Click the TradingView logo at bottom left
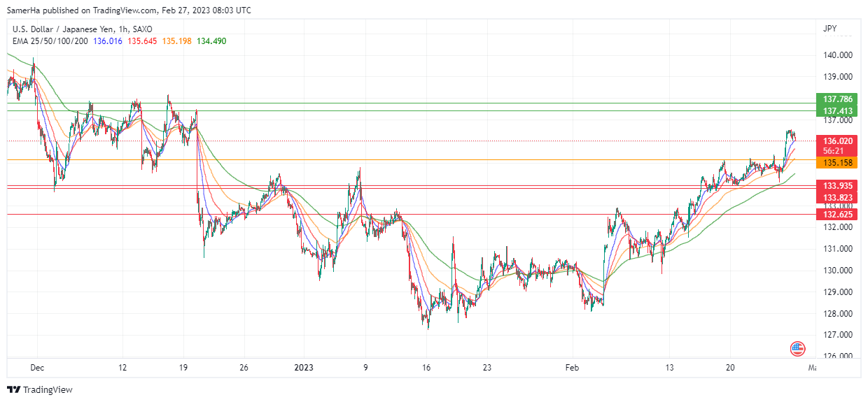This screenshot has width=868, height=402. 40,389
